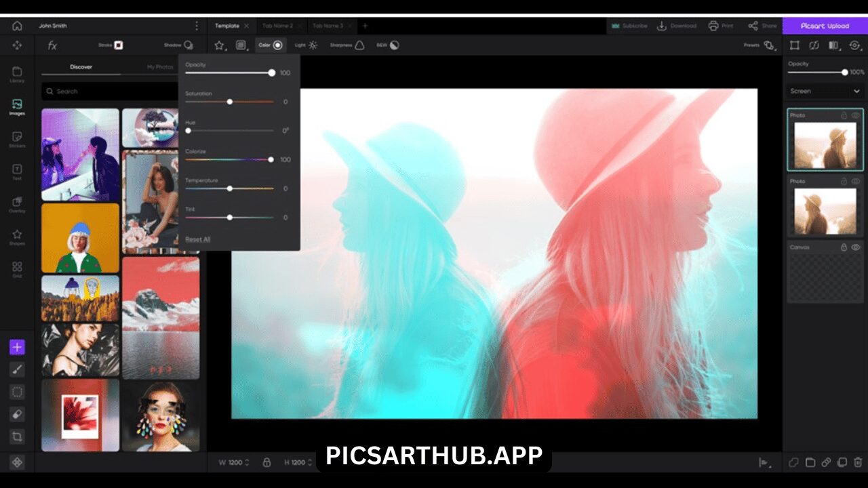Add a new tab with plus
Viewport: 868px width, 488px height.
tap(365, 26)
